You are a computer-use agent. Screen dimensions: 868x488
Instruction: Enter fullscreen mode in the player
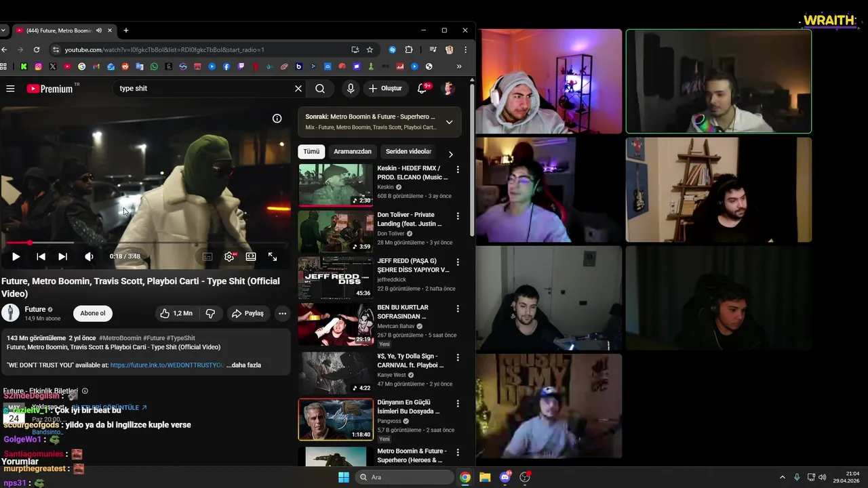click(x=273, y=257)
